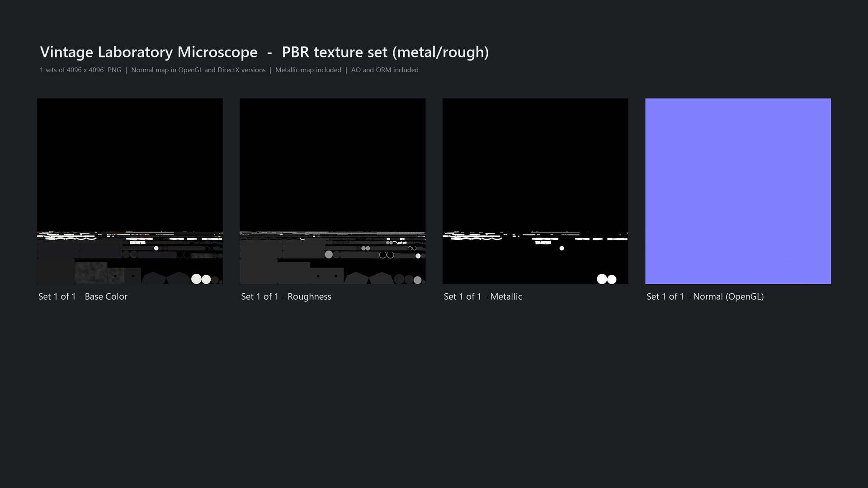Open the Roughness texture thumbnail
Screen dimensions: 868x488
click(332, 191)
